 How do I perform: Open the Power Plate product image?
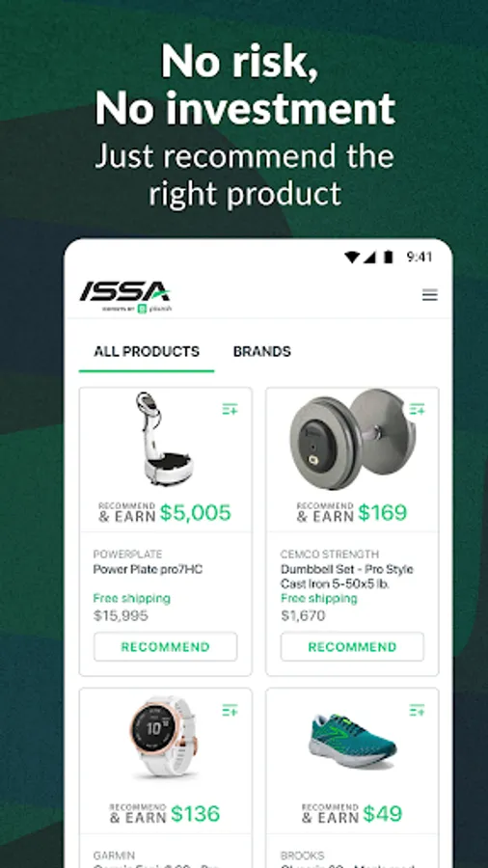(x=164, y=439)
